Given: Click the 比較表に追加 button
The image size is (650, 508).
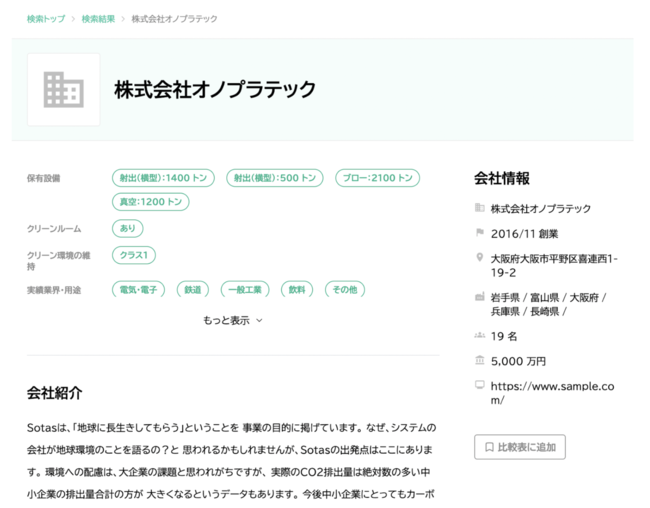Looking at the screenshot, I should (x=519, y=446).
